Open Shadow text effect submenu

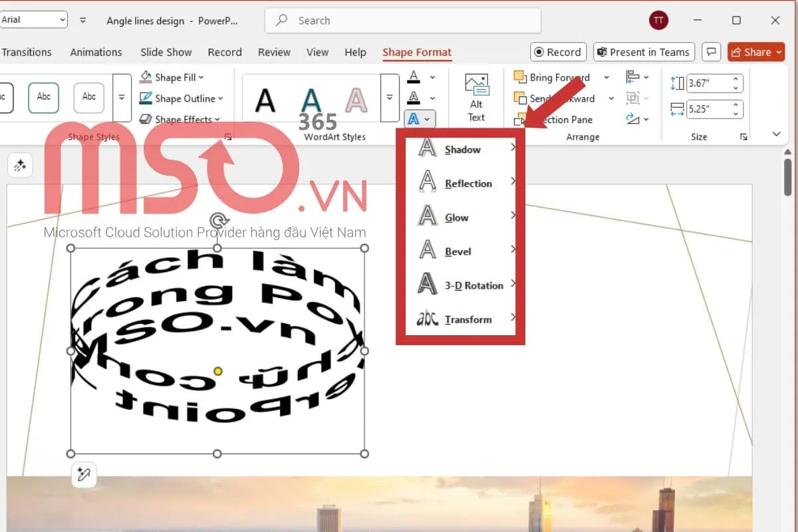[x=463, y=150]
